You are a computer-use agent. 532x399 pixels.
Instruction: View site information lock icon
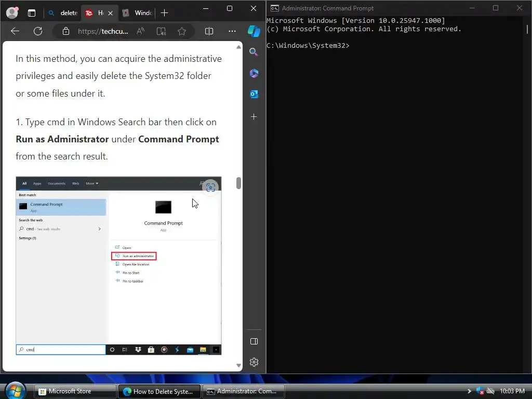(x=66, y=31)
